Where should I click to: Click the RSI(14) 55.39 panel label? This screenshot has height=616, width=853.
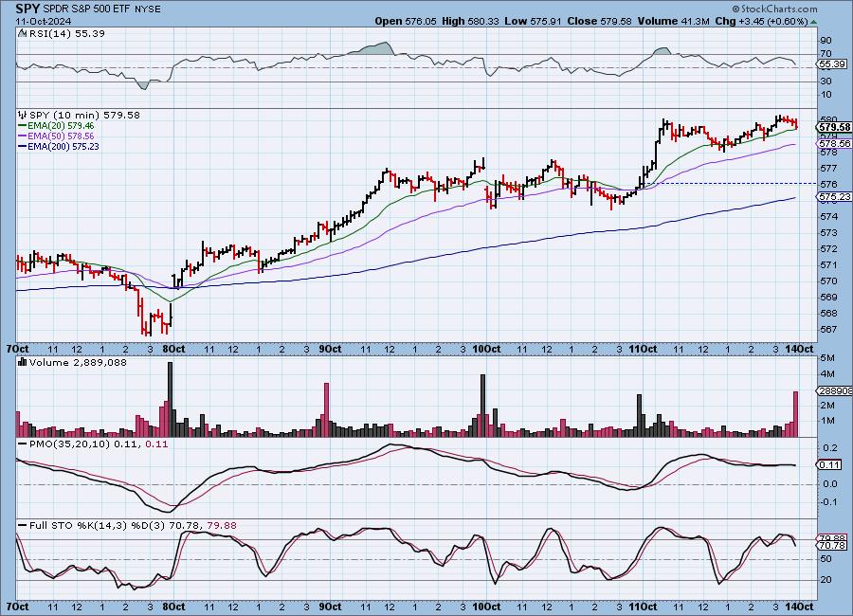pos(67,33)
